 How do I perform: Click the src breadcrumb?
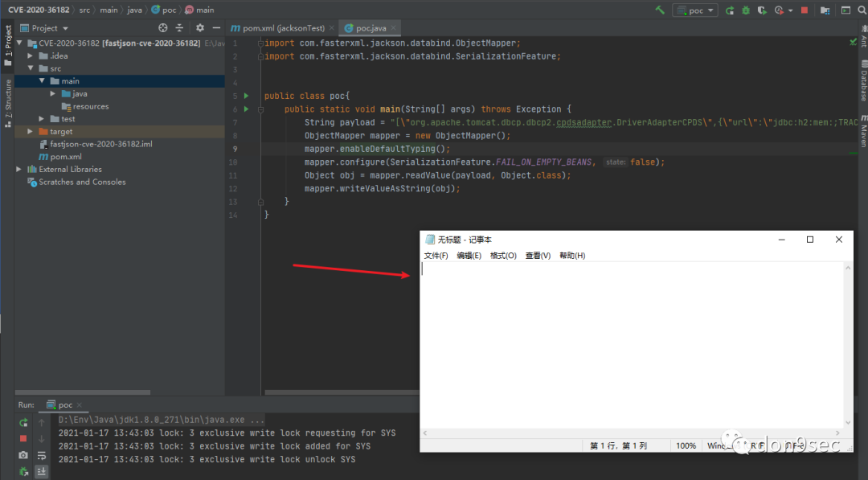tap(84, 10)
